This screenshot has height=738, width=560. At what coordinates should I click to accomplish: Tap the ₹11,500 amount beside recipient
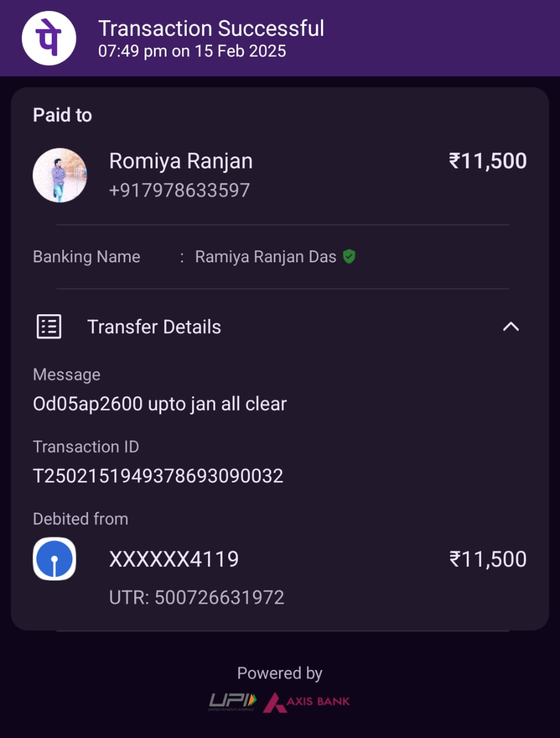tap(487, 161)
